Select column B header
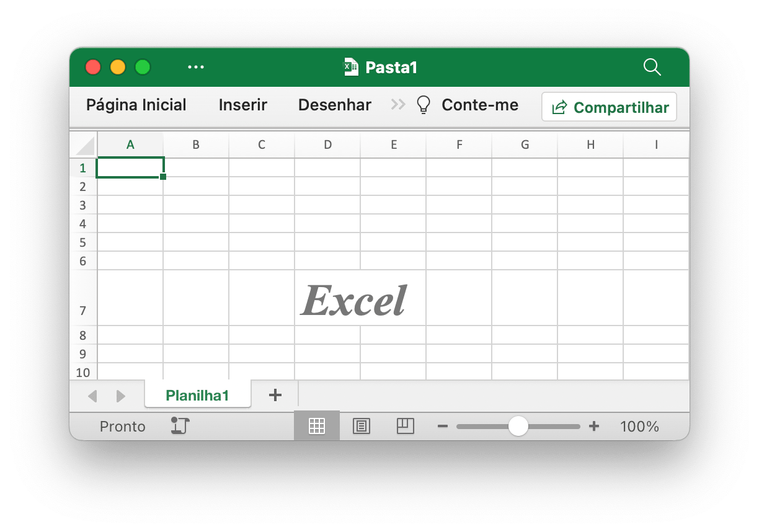759x532 pixels. (x=196, y=145)
